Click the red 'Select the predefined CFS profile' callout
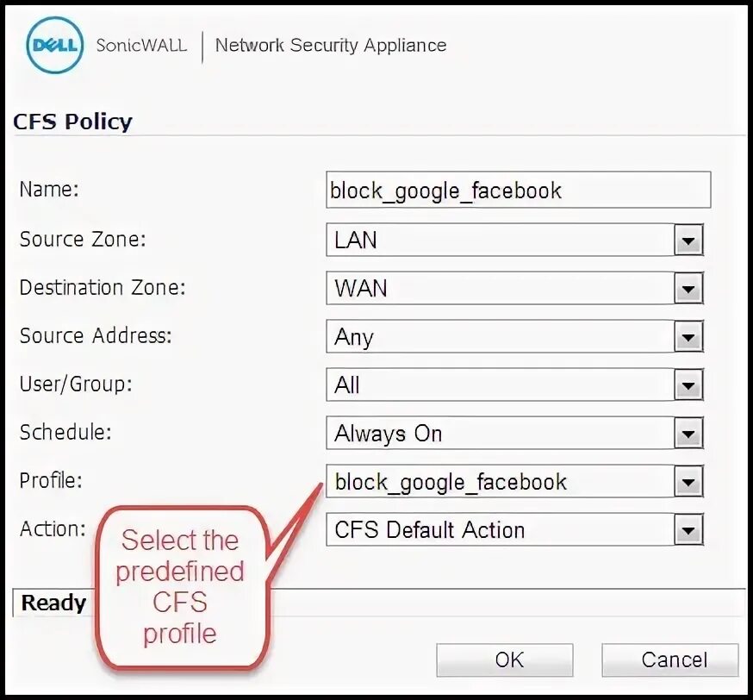The width and height of the screenshot is (753, 700). [x=181, y=588]
